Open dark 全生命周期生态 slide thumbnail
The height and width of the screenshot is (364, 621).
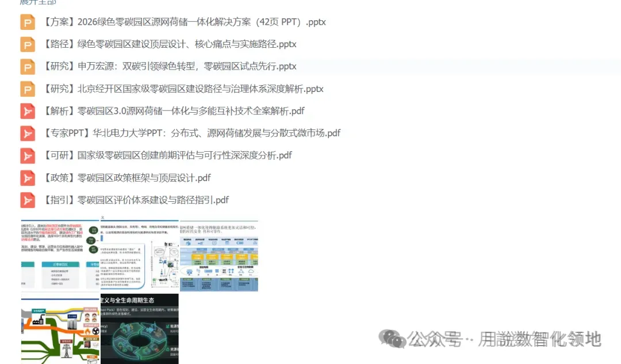click(139, 329)
